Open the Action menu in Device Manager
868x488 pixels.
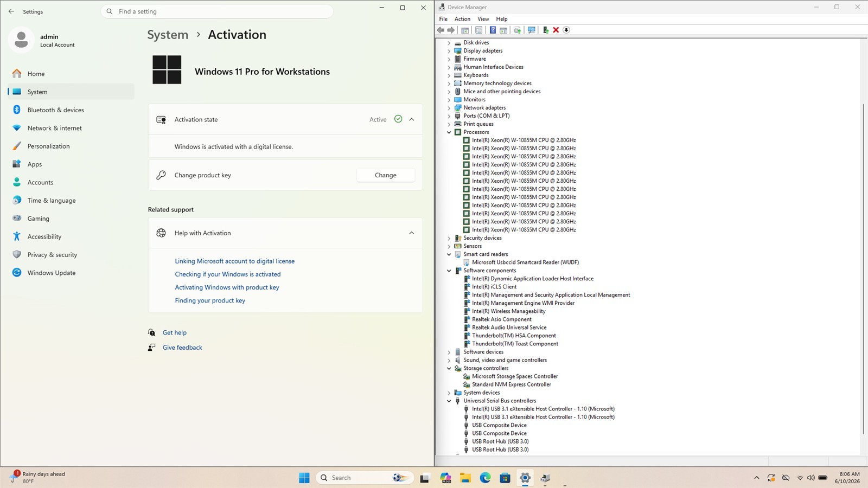click(x=462, y=19)
